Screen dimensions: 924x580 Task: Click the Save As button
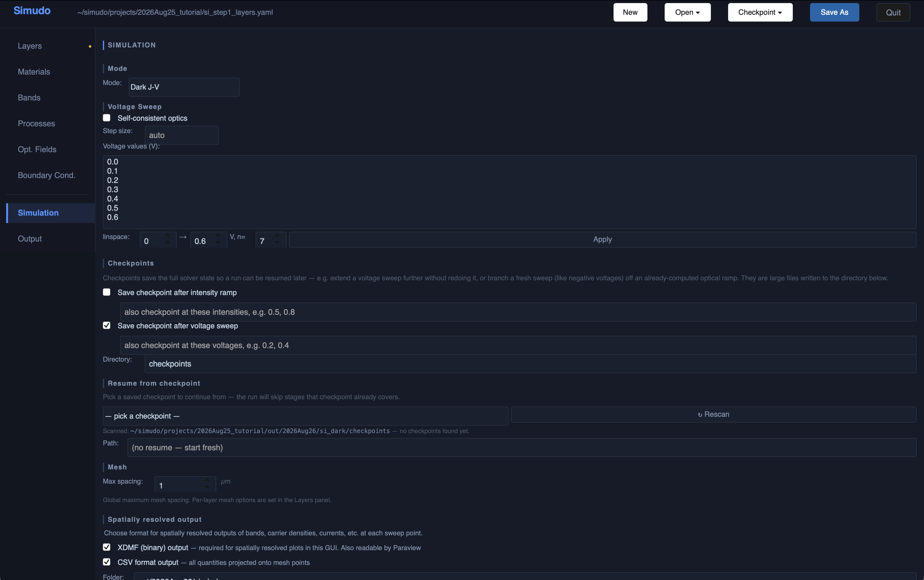pyautogui.click(x=834, y=12)
